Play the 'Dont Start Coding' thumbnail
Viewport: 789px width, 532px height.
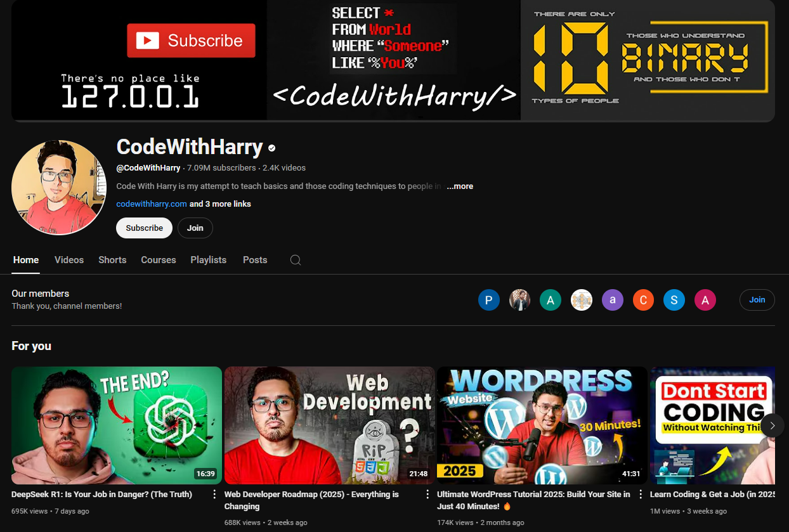click(712, 425)
